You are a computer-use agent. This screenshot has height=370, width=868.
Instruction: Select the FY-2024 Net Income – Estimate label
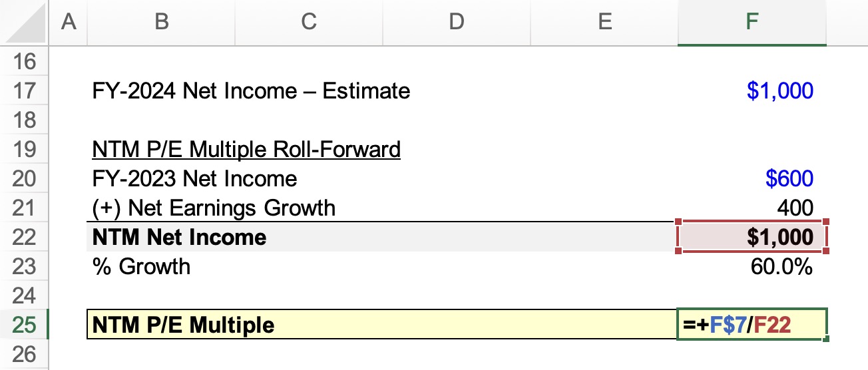click(x=251, y=91)
